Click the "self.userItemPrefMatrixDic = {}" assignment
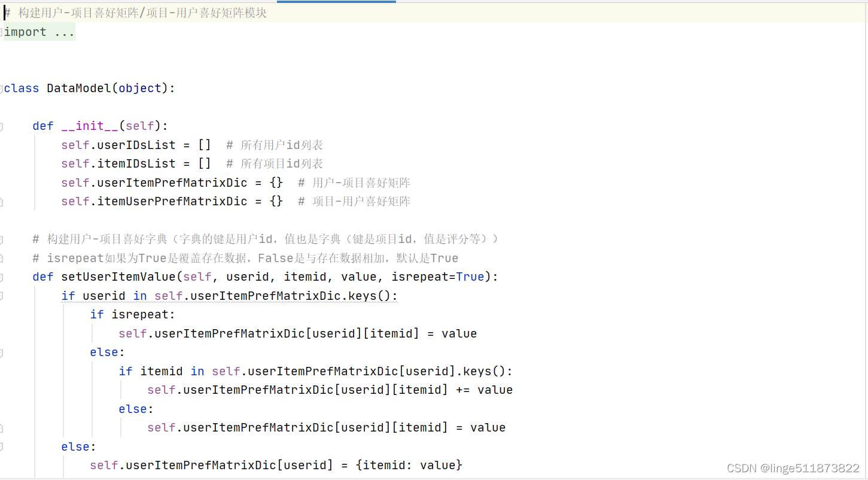868x480 pixels. click(172, 183)
